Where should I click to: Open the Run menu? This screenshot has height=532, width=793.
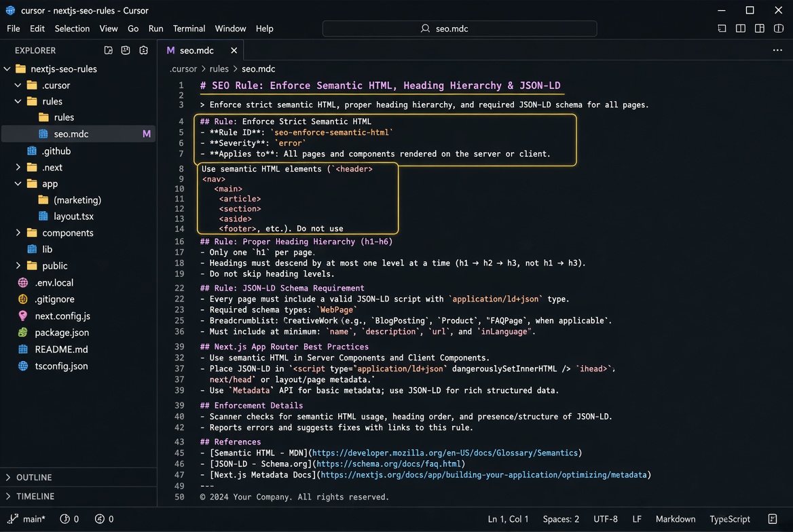coord(155,28)
